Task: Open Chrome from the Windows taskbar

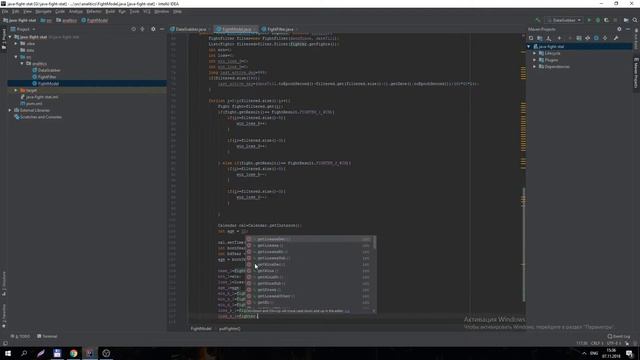Action: pyautogui.click(x=73, y=353)
